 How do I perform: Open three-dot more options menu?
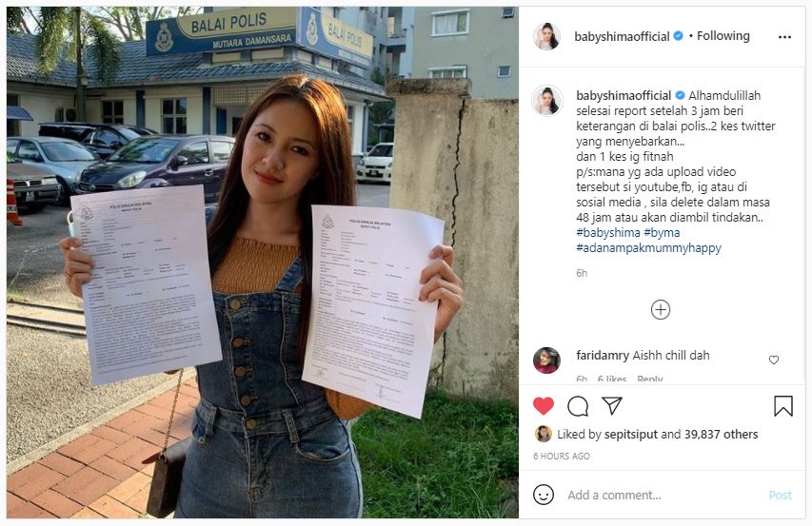(x=784, y=37)
